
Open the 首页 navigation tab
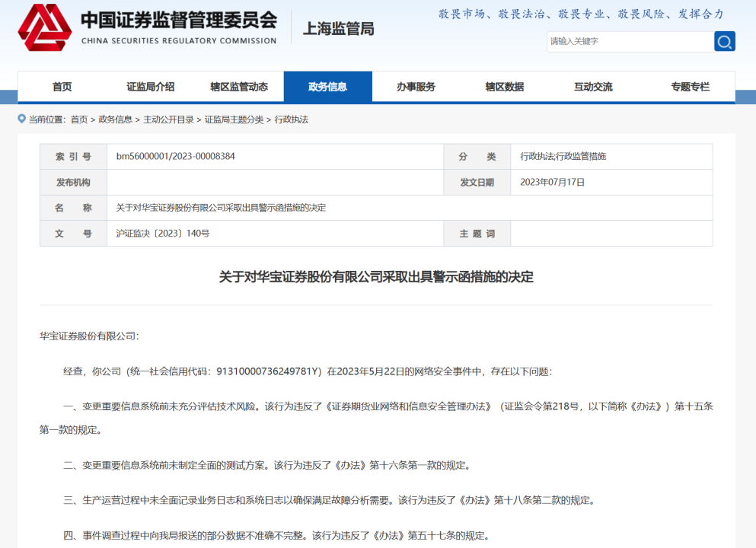(62, 87)
